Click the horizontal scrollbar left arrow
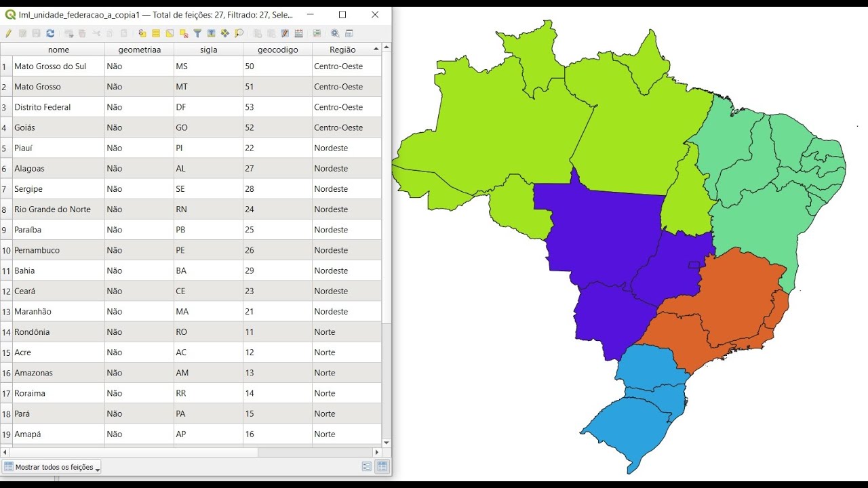The width and height of the screenshot is (868, 488). [5, 452]
